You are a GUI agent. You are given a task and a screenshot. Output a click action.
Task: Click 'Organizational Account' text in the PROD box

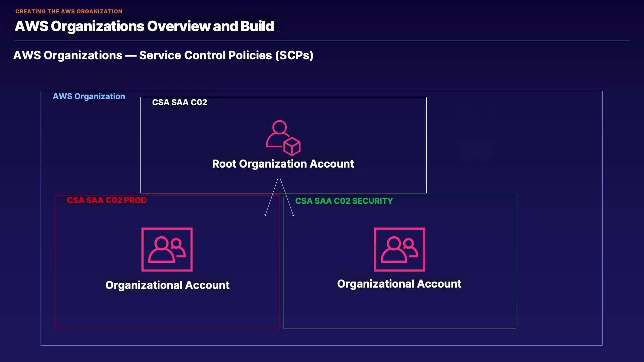pyautogui.click(x=167, y=285)
